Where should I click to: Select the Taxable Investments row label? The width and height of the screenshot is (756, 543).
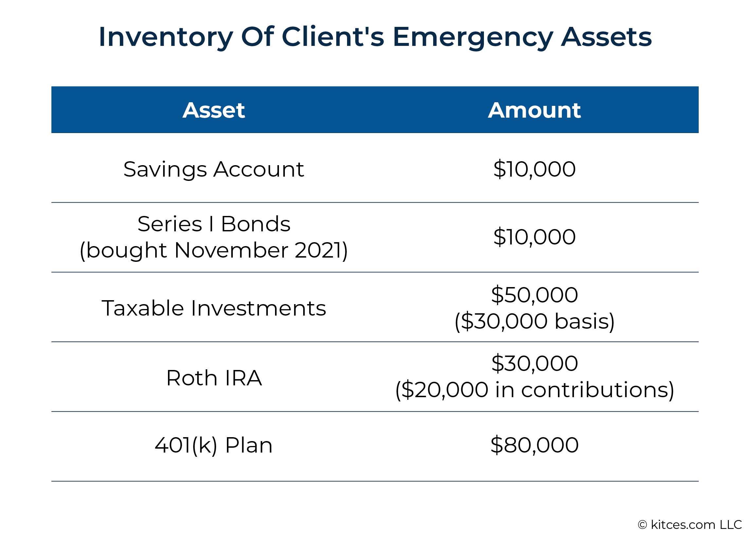214,308
